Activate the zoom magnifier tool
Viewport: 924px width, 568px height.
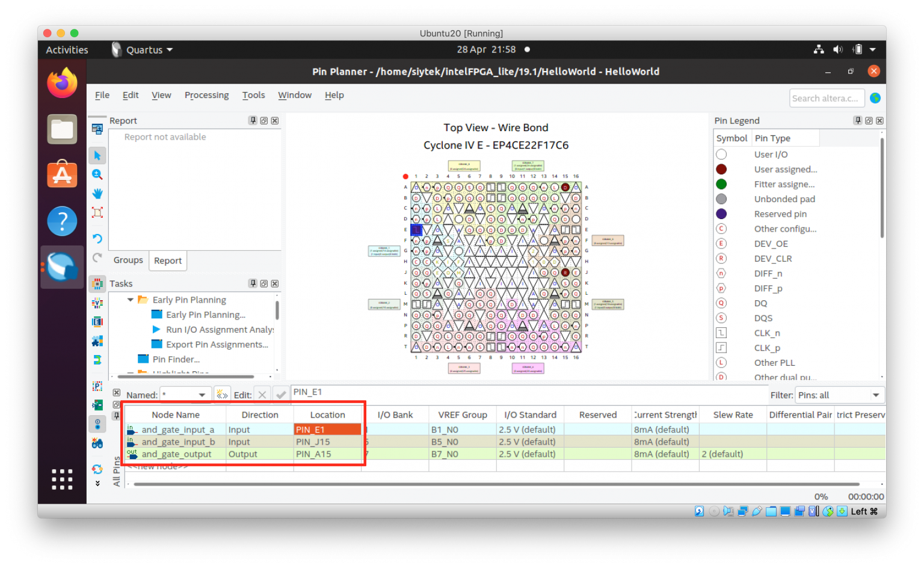pyautogui.click(x=97, y=174)
